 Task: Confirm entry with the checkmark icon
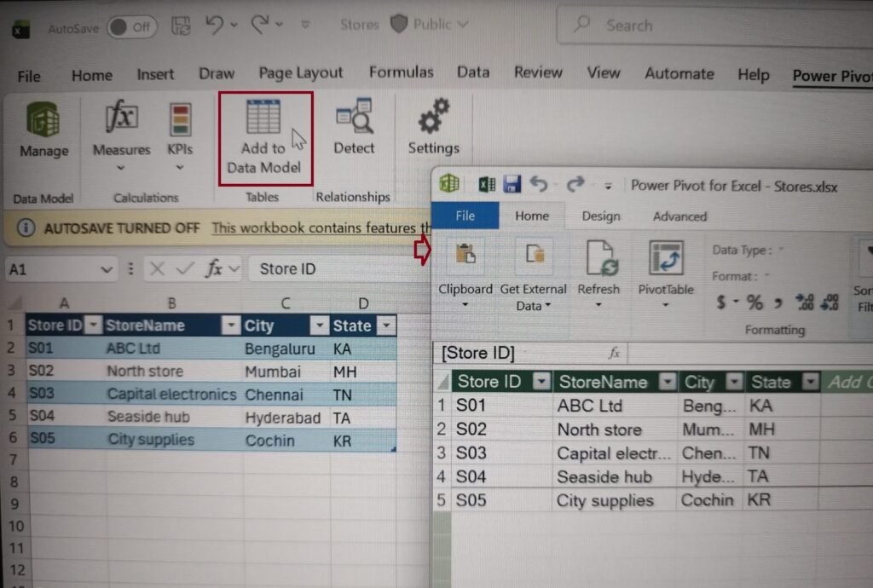pos(184,269)
